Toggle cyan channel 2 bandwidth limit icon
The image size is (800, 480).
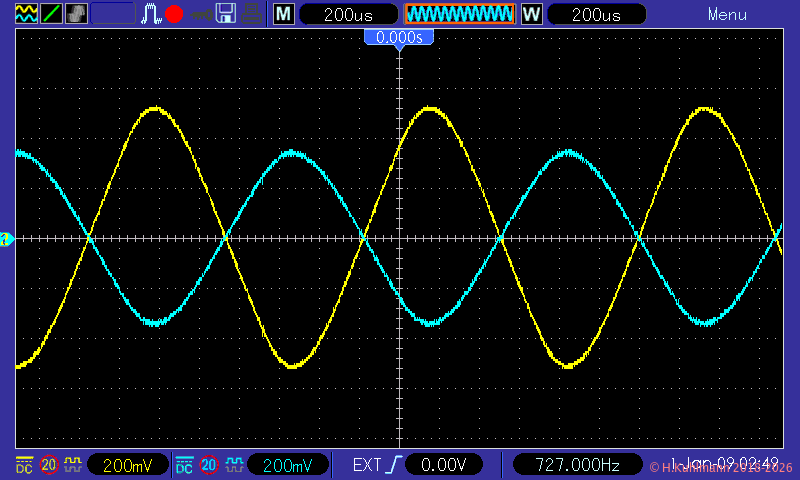point(209,465)
